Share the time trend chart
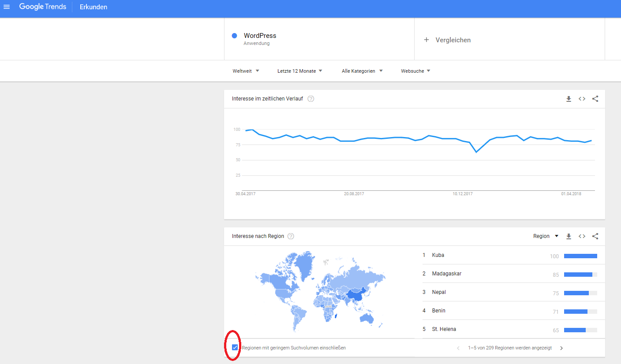This screenshot has height=364, width=621. click(x=595, y=99)
